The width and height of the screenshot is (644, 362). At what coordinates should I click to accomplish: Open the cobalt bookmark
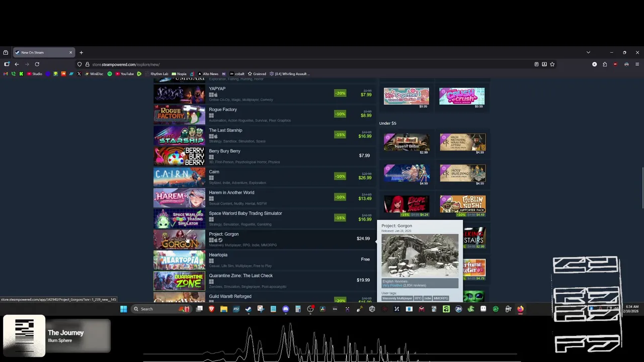[x=236, y=74]
